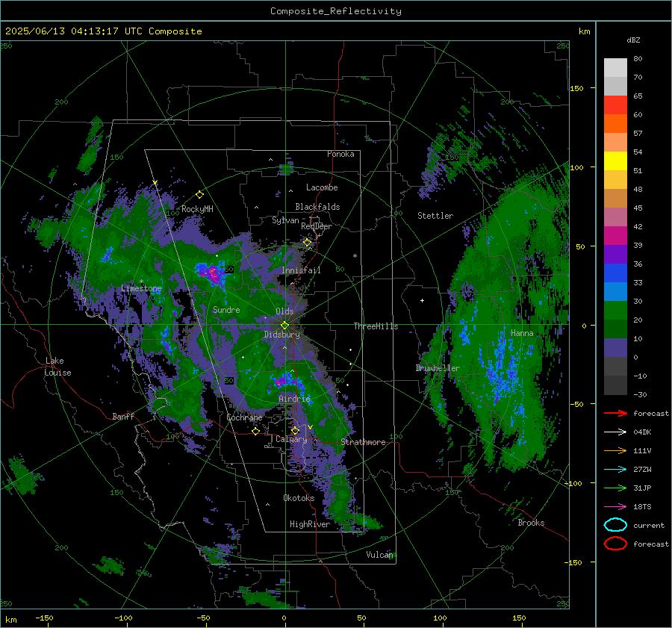
Task: Click the Sylvan label
Action: tap(285, 220)
